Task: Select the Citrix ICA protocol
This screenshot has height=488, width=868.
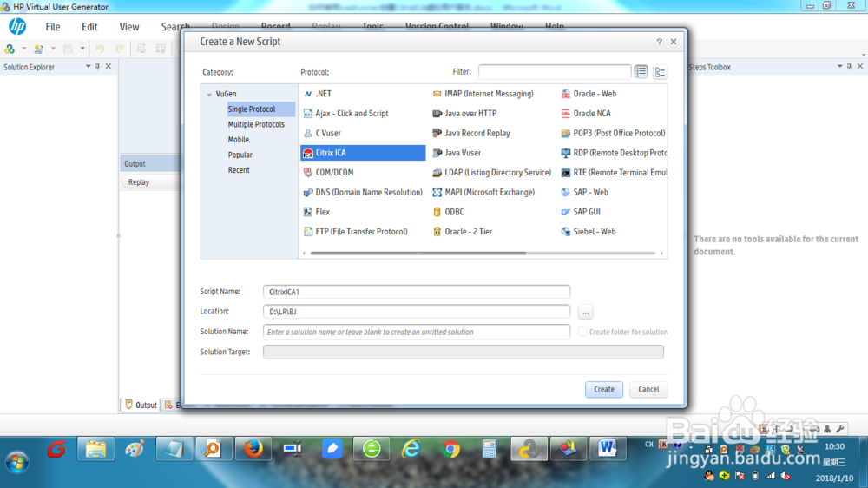Action: [363, 153]
